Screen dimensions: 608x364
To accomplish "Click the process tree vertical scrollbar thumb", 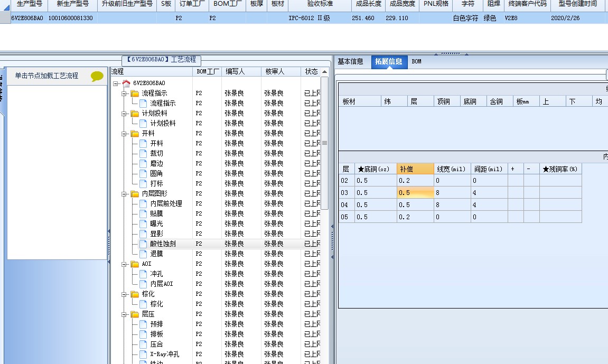I will pos(324,143).
